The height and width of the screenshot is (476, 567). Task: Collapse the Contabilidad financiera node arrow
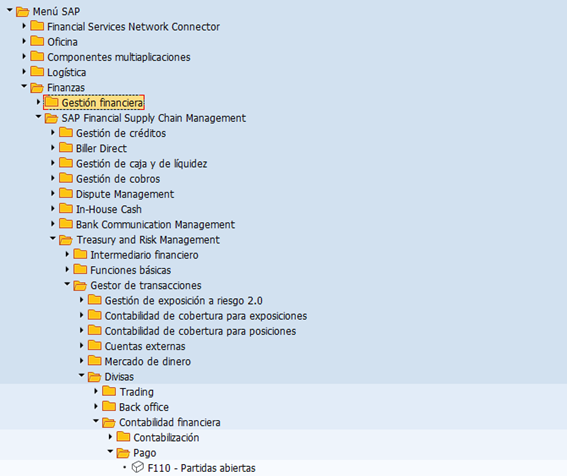click(x=97, y=421)
